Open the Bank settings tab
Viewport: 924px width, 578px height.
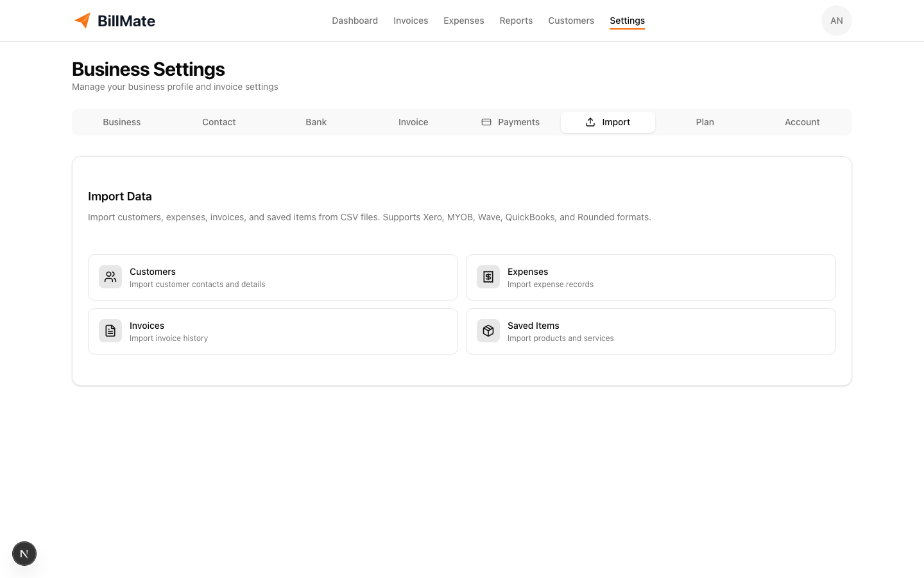click(x=316, y=122)
